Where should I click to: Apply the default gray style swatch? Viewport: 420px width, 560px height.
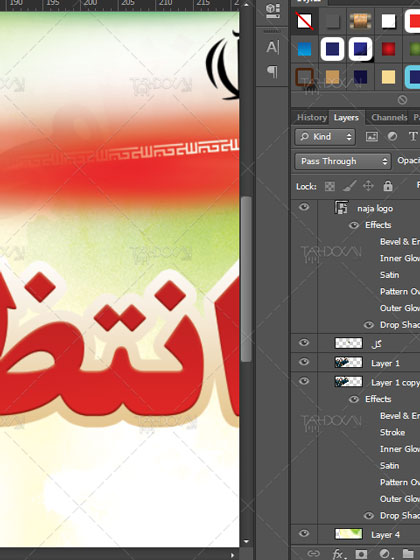pos(332,21)
